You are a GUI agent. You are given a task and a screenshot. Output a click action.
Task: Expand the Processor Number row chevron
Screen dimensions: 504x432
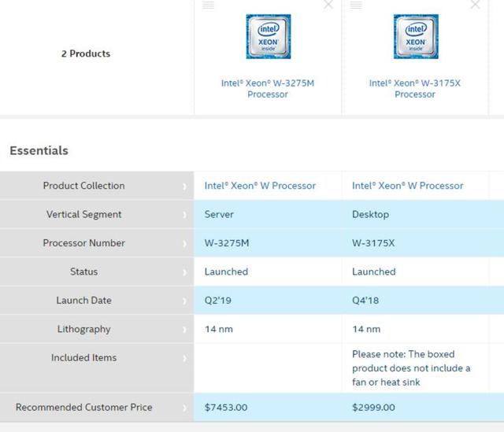[x=184, y=244]
